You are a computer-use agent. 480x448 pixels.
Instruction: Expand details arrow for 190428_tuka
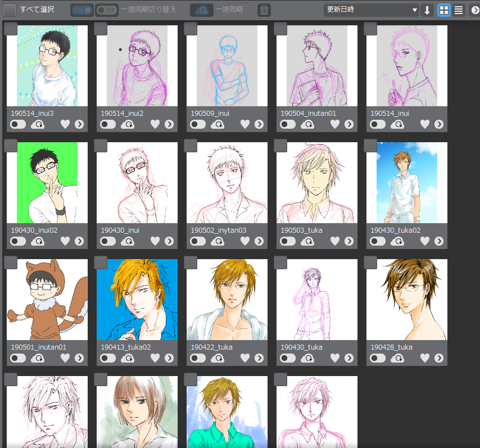click(439, 358)
